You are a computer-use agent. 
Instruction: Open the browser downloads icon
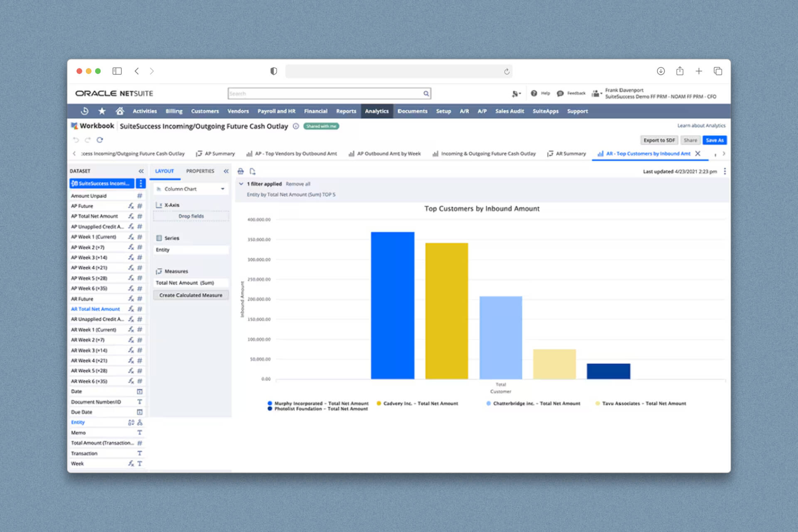[661, 71]
